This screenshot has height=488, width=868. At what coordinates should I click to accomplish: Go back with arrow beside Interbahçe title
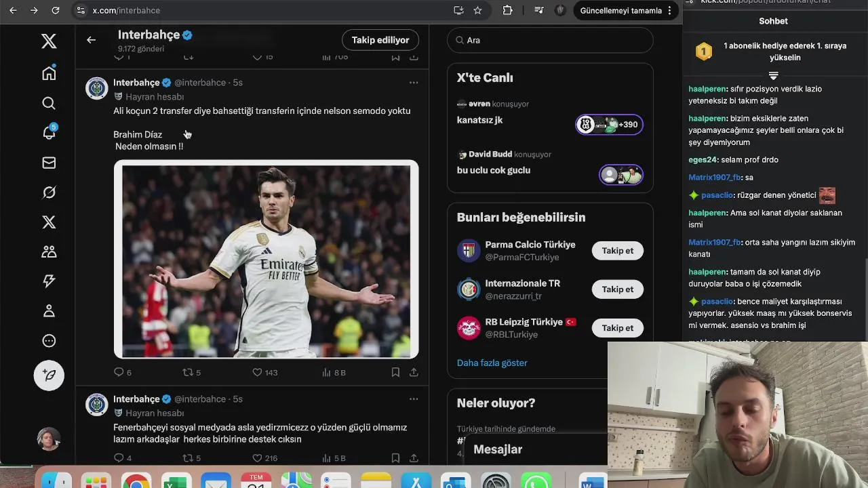click(91, 40)
